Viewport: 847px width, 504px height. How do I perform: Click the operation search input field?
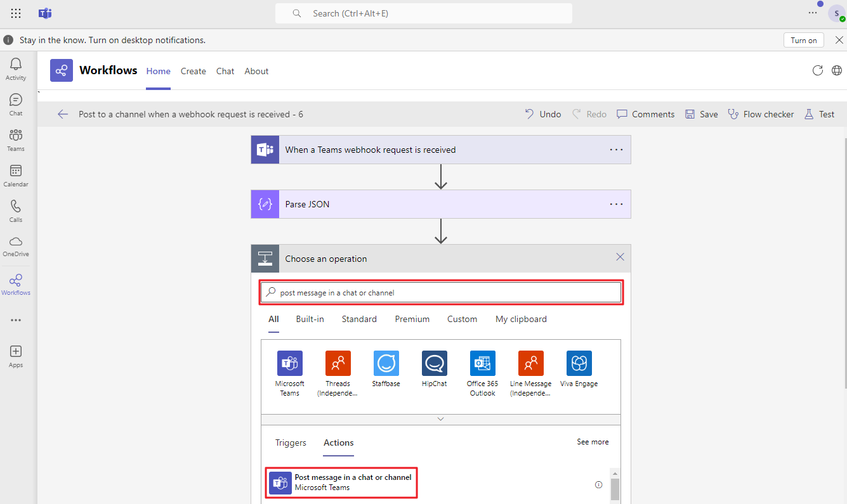442,292
